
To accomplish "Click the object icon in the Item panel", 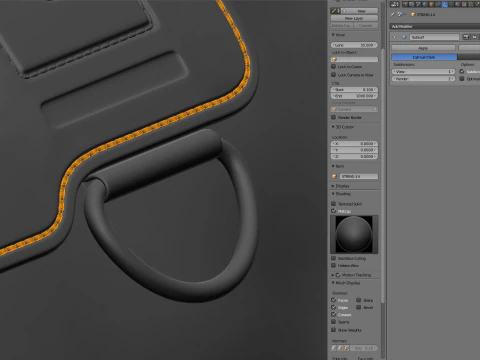I will (x=335, y=176).
